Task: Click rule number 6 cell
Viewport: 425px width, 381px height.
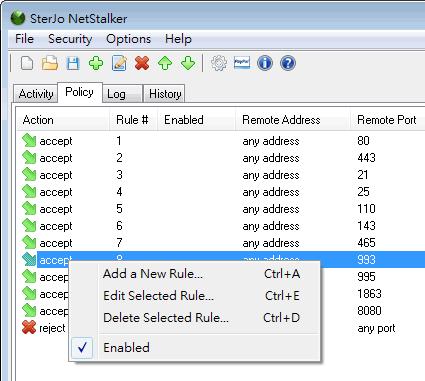Action: coord(119,226)
